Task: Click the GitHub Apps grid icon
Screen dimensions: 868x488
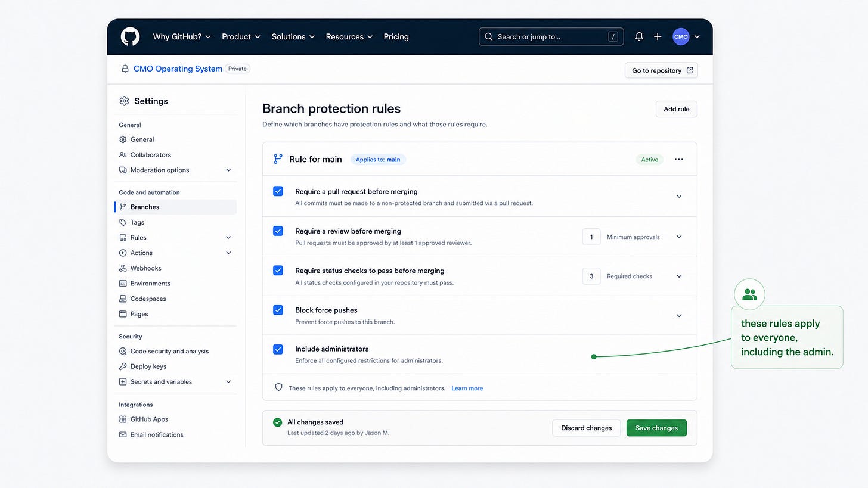Action: (x=123, y=419)
